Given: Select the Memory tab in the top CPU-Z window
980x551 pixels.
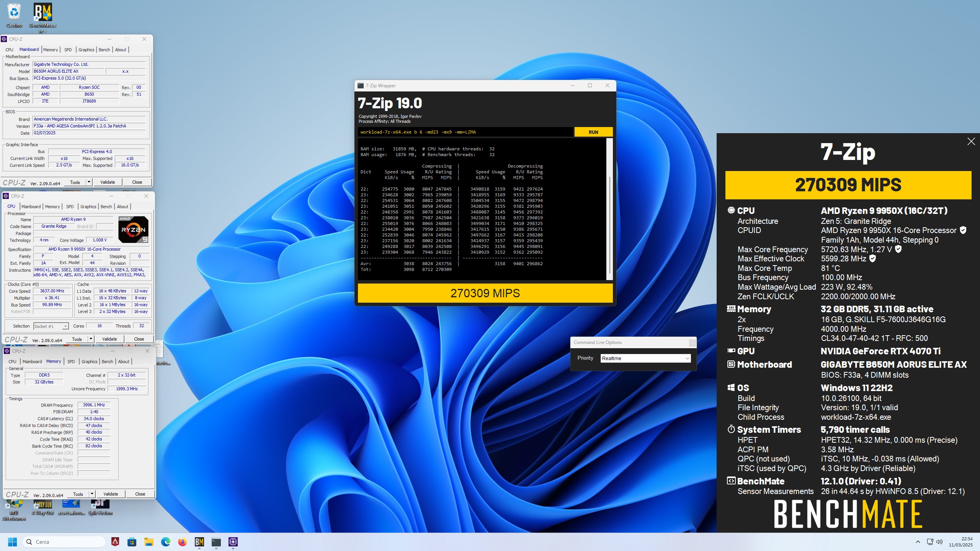Looking at the screenshot, I should (x=51, y=50).
